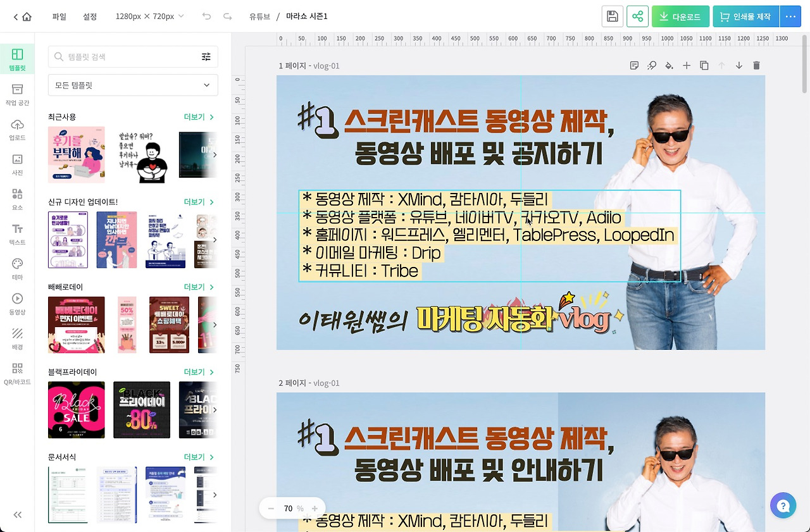Open the QR/바코드 sidebar panel

click(17, 374)
